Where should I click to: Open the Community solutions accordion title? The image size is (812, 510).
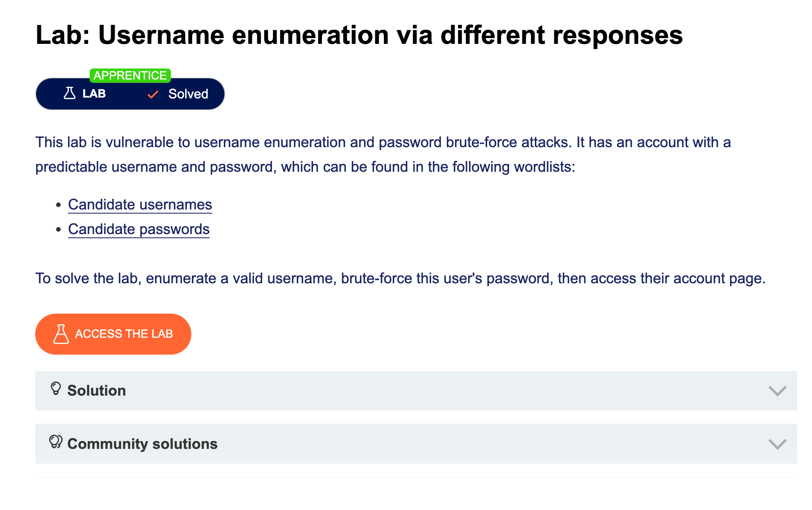(x=142, y=444)
